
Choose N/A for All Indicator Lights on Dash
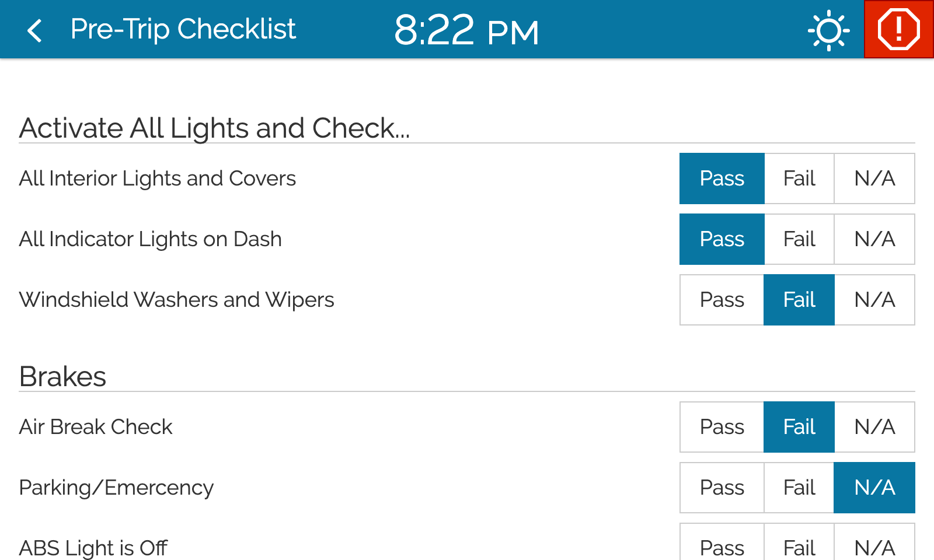(874, 239)
